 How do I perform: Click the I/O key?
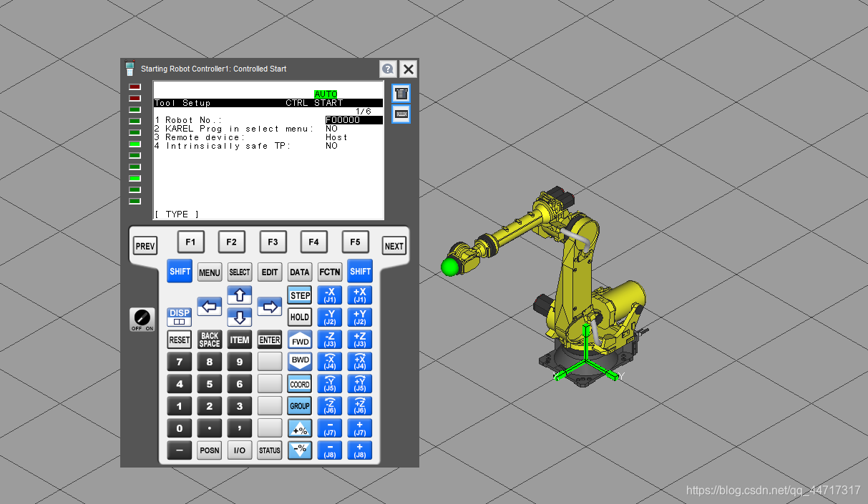pos(240,450)
